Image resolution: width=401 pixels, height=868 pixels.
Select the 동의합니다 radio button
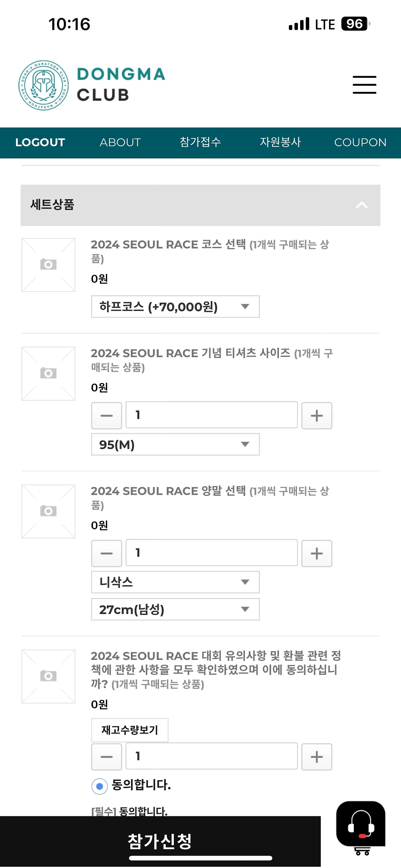point(99,786)
